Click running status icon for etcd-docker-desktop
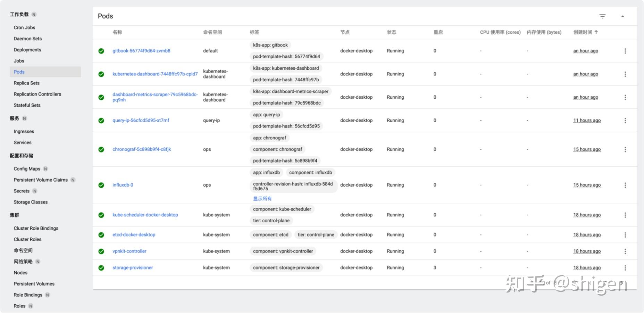The height and width of the screenshot is (313, 644). [101, 235]
